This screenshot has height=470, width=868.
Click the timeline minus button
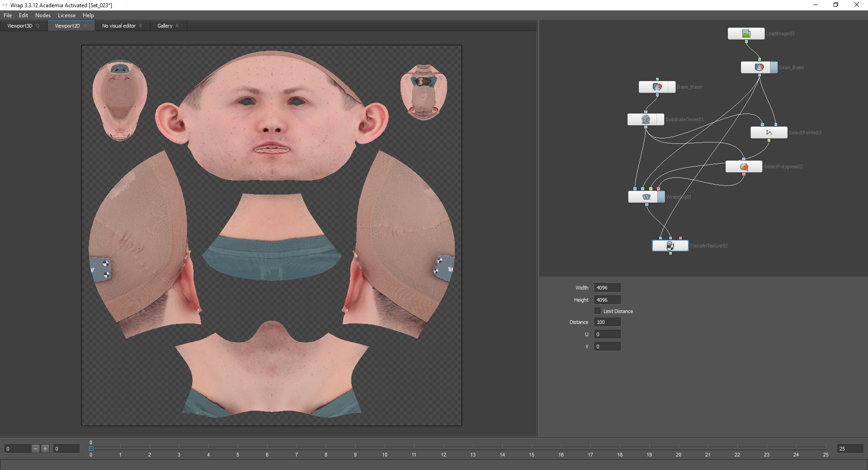pyautogui.click(x=36, y=449)
